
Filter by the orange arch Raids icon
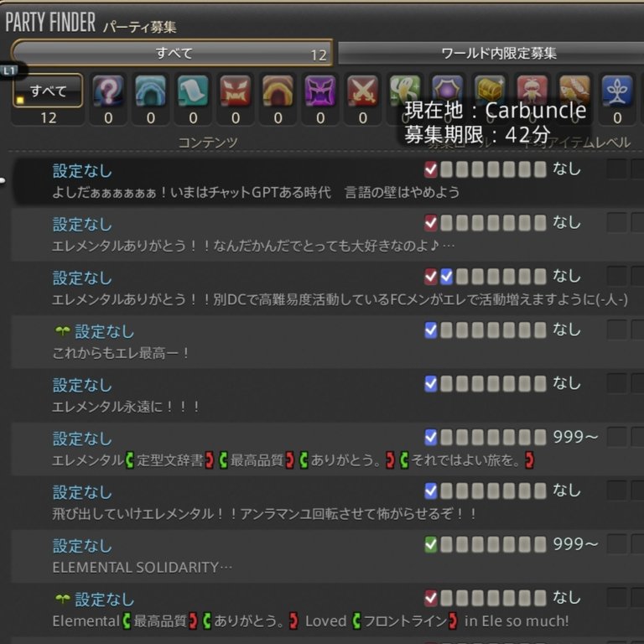(x=278, y=91)
